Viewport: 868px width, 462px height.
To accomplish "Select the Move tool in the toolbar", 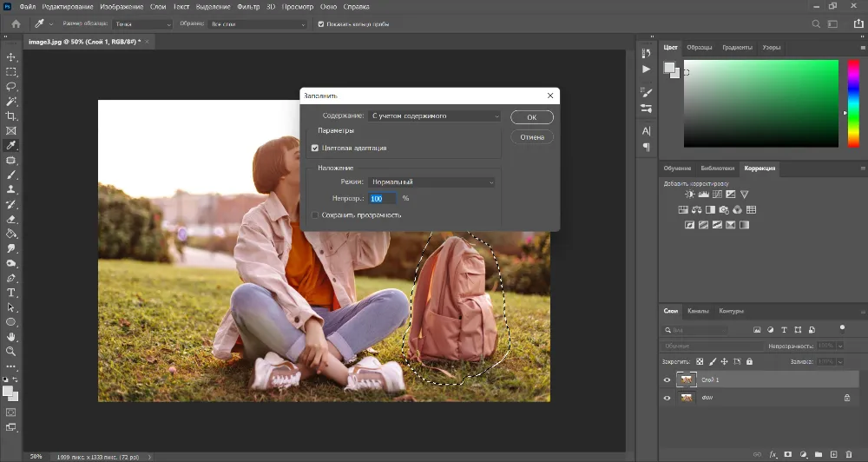I will pos(11,56).
